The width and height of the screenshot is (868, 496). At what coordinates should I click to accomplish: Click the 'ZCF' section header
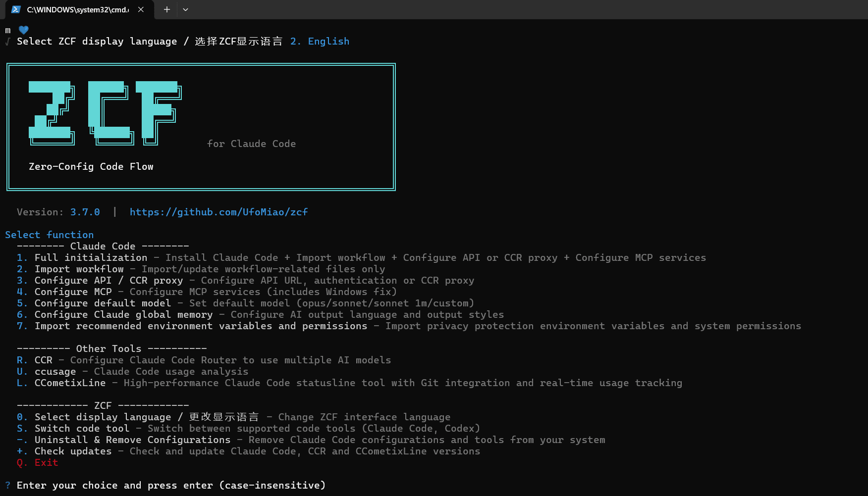tap(103, 405)
